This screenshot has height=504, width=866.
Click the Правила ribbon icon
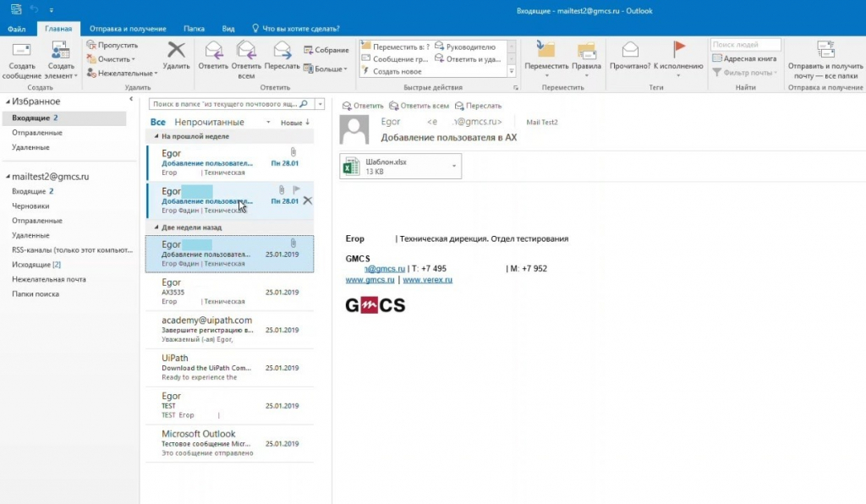(587, 50)
